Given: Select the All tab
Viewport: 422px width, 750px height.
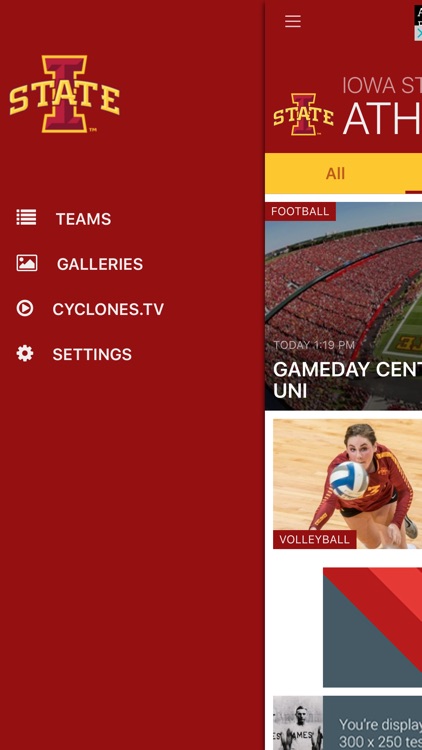Looking at the screenshot, I should [x=335, y=173].
